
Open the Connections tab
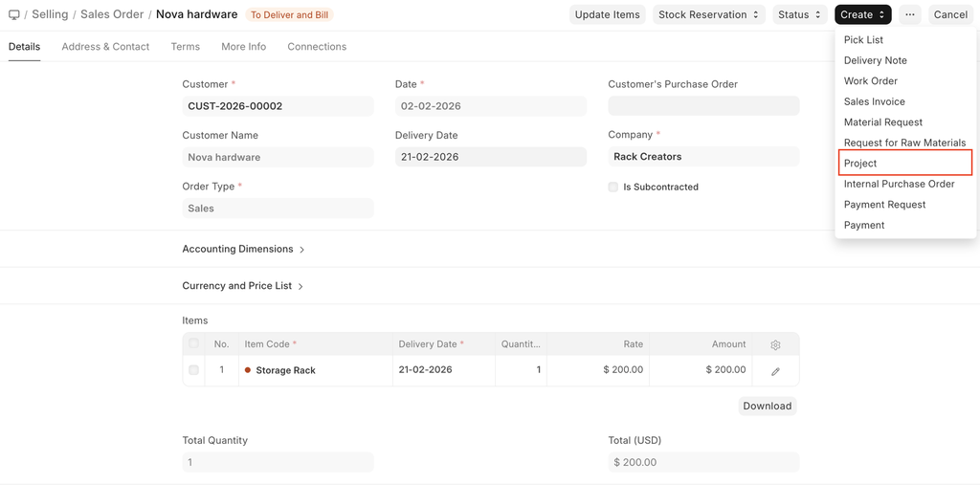pyautogui.click(x=317, y=47)
